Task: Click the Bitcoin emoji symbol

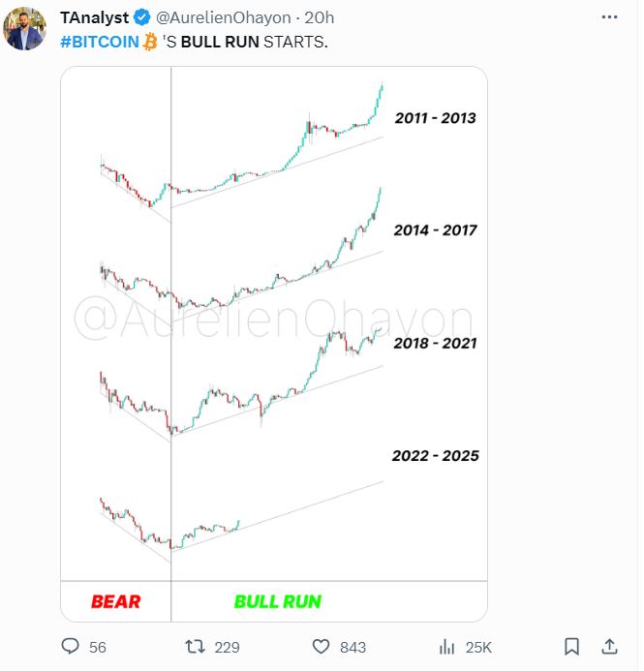Action: pos(150,42)
